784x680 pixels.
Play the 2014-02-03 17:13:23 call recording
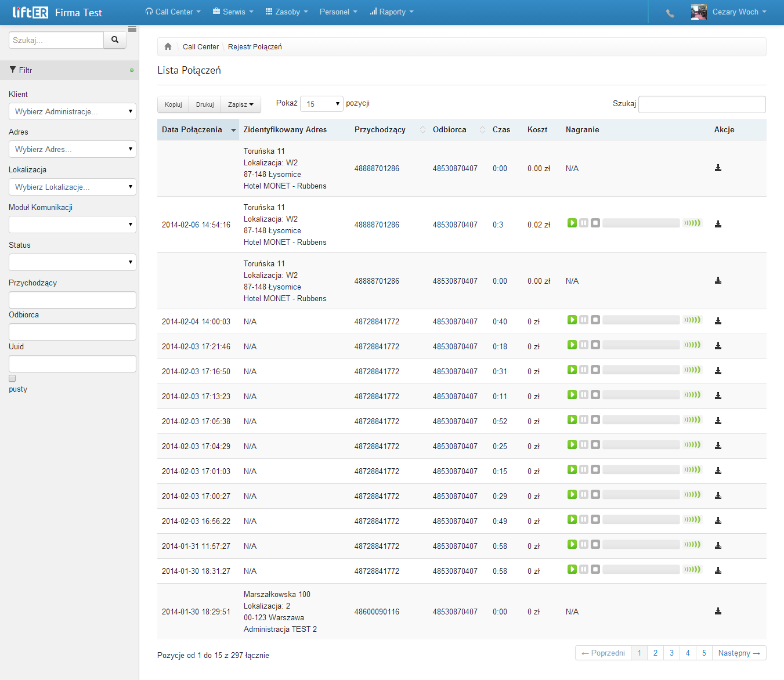click(572, 395)
